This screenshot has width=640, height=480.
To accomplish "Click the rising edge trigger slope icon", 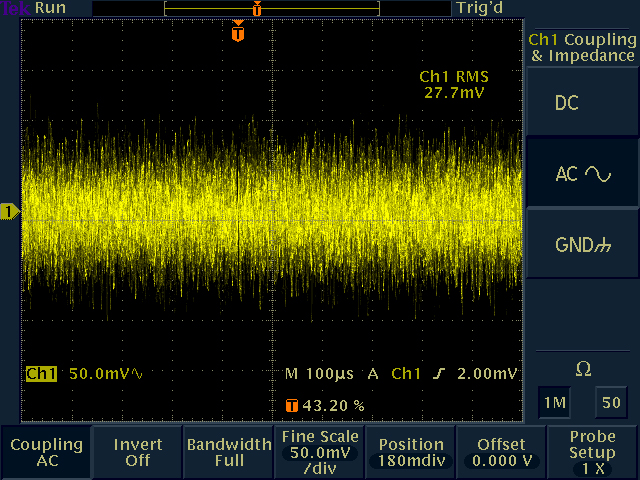I will point(438,373).
